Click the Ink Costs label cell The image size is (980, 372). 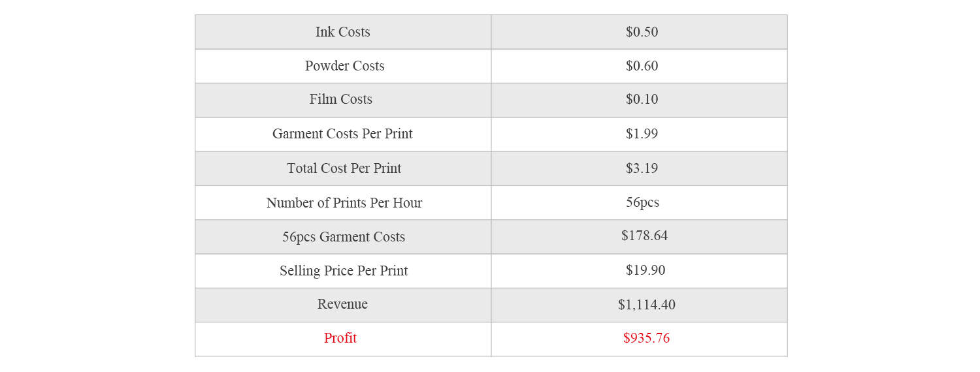click(343, 32)
